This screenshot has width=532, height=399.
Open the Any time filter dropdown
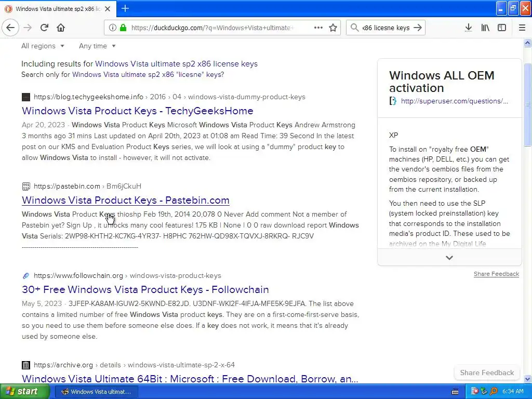coord(97,46)
